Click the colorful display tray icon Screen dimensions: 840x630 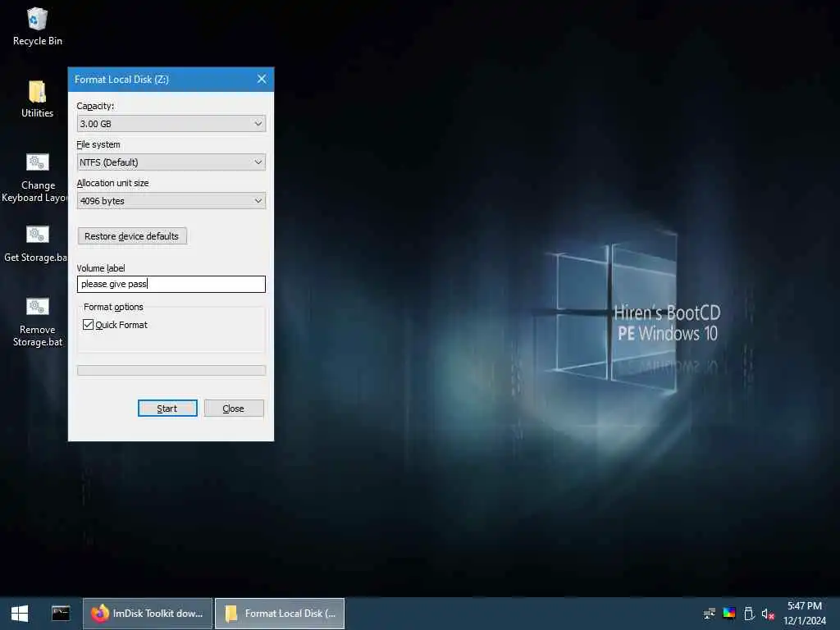[x=729, y=613]
